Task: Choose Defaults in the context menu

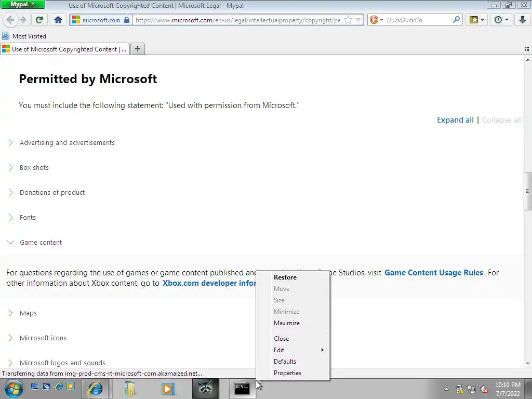Action: 285,362
